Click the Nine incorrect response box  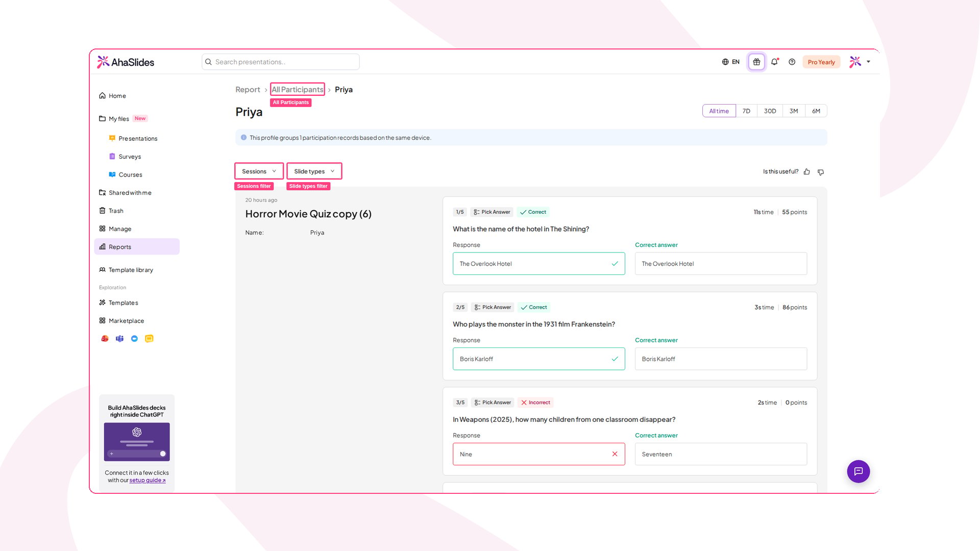538,454
